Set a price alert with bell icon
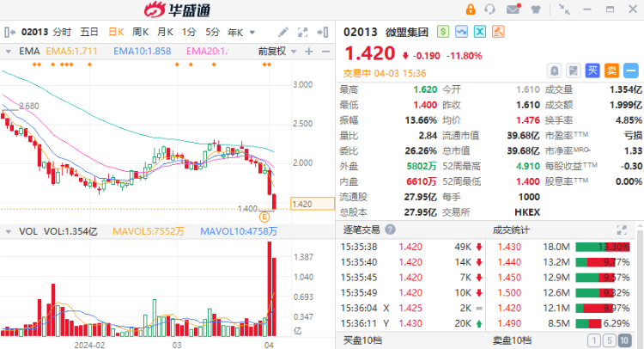Image resolution: width=644 pixels, height=349 pixels. (x=554, y=70)
